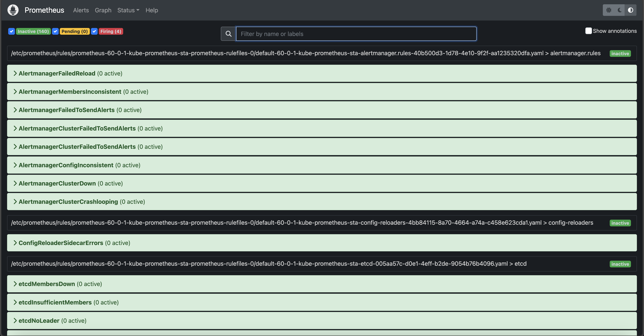
Task: Expand AlertmanagerClusterDown alert row
Action: [322, 183]
